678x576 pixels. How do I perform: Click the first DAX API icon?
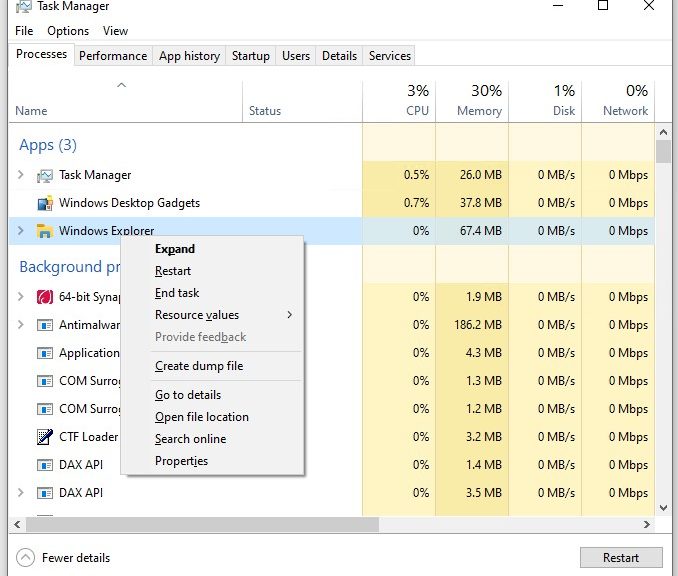[45, 465]
